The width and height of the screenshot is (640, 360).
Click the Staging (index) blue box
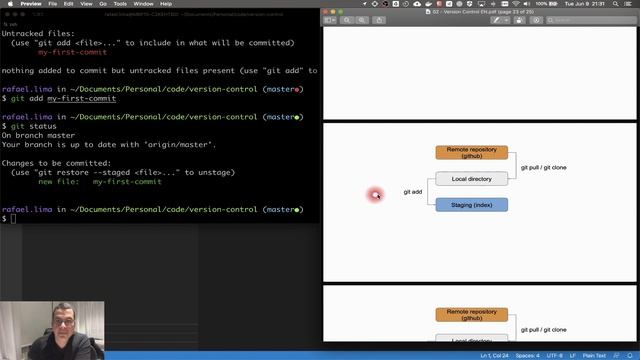472,205
